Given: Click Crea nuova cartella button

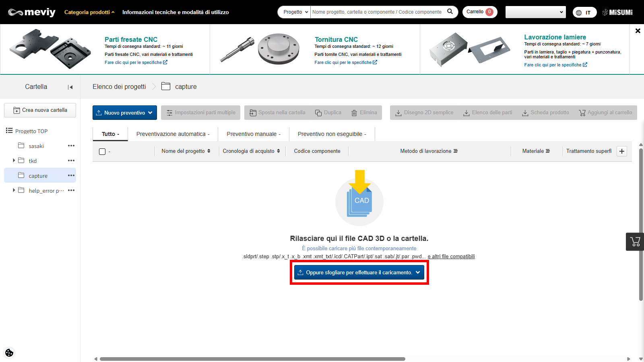Looking at the screenshot, I should [x=40, y=110].
